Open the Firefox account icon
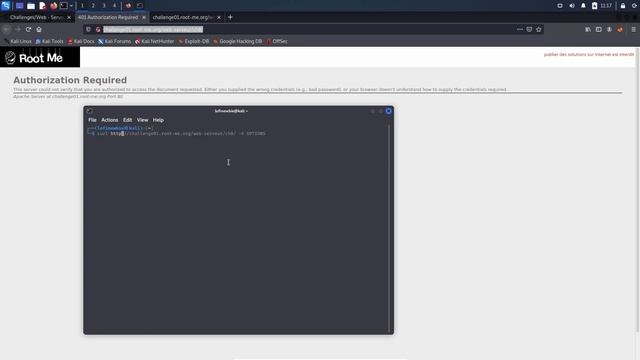The height and width of the screenshot is (360, 640). 609,29
